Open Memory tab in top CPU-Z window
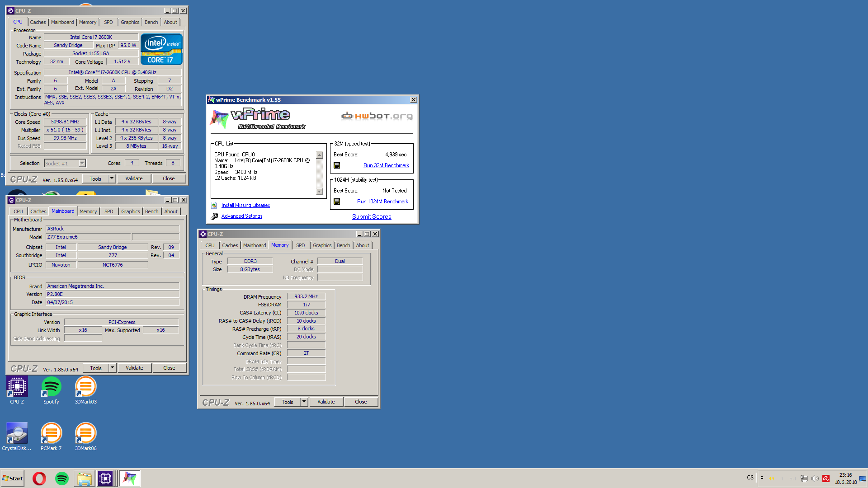Image resolution: width=868 pixels, height=488 pixels. coord(88,22)
